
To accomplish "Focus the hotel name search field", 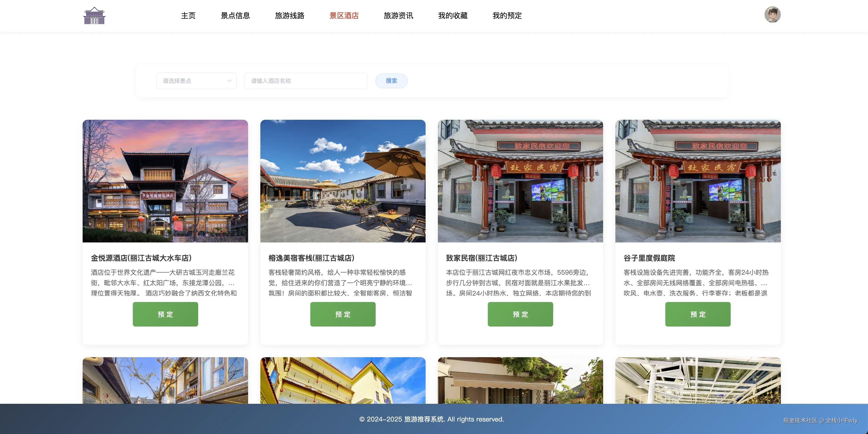I will point(306,81).
